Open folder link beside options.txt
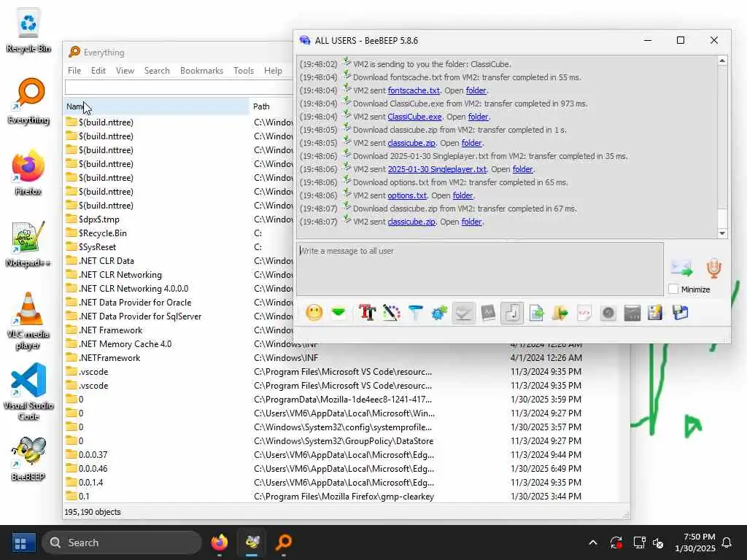 (462, 195)
